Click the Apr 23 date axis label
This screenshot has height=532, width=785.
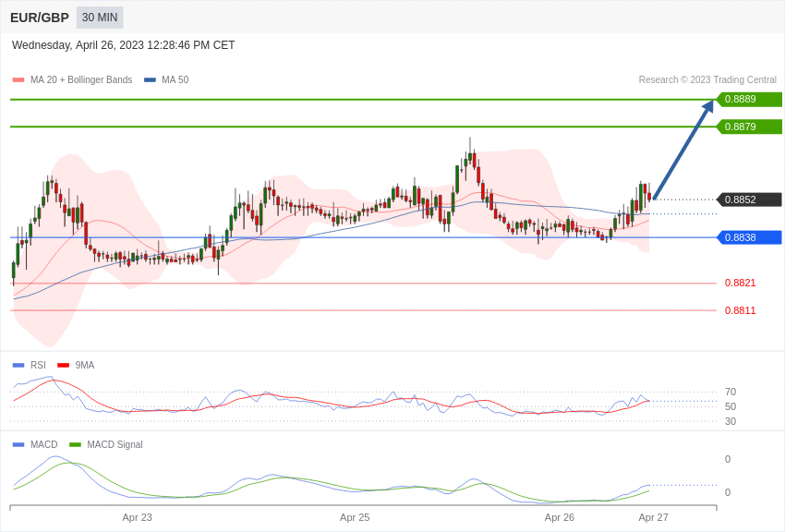138,517
